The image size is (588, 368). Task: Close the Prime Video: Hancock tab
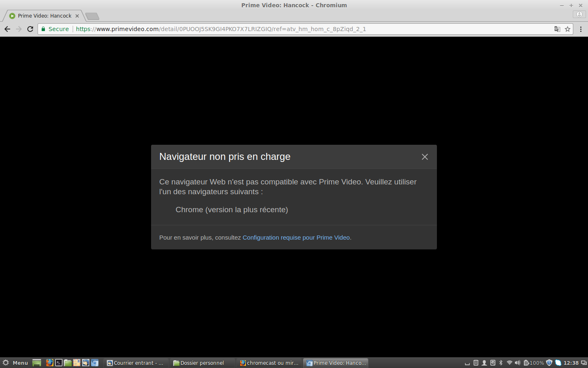[77, 16]
